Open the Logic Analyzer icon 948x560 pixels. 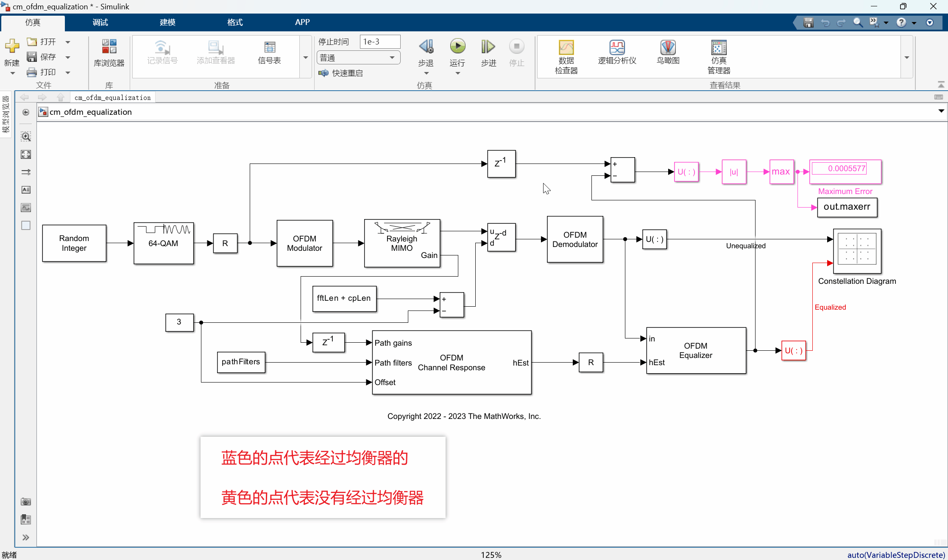point(617,47)
